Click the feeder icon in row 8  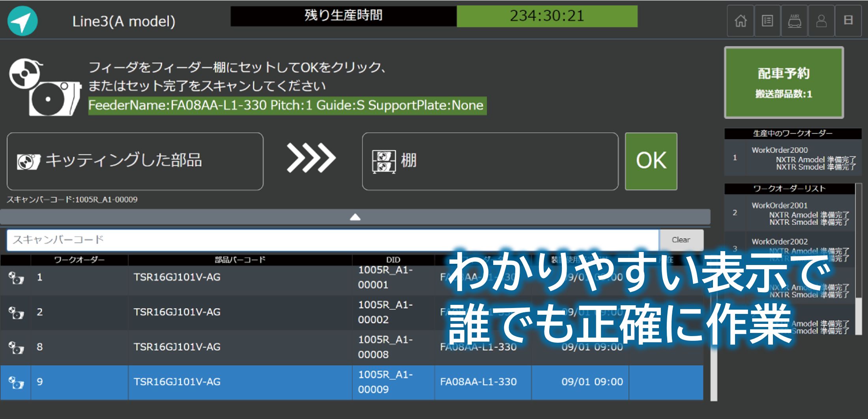pyautogui.click(x=16, y=348)
